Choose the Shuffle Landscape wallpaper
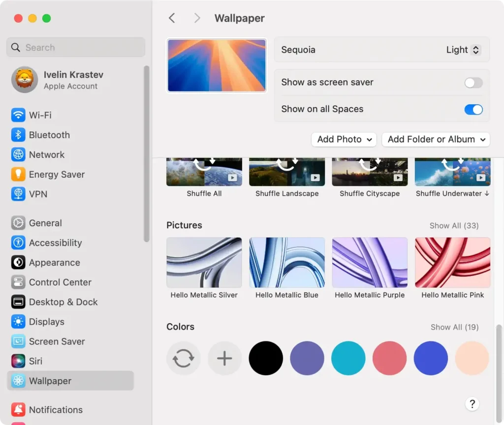This screenshot has width=504, height=425. tap(287, 172)
